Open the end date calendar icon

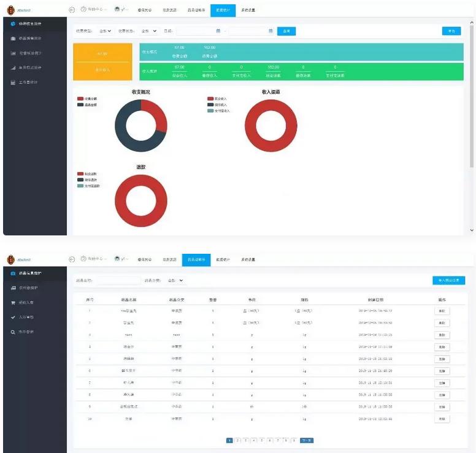pyautogui.click(x=271, y=31)
